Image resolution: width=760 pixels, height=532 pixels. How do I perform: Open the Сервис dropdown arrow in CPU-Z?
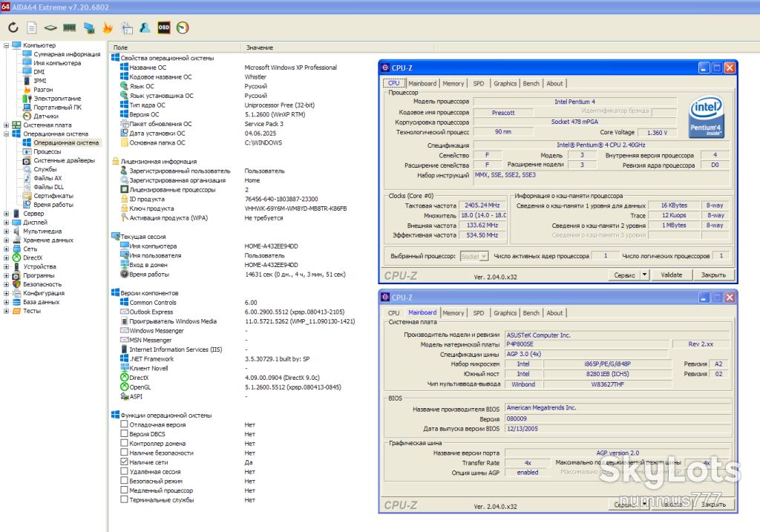coord(644,275)
